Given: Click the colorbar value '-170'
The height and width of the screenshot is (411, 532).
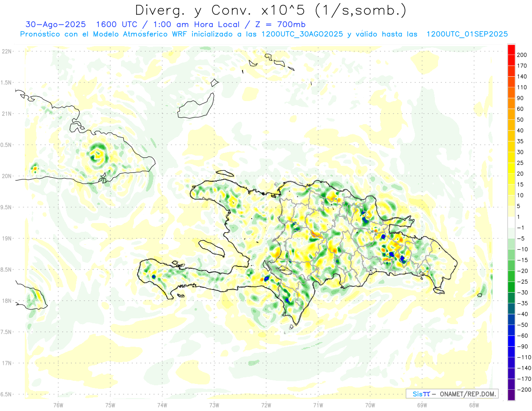Looking at the screenshot, I should [524, 379].
